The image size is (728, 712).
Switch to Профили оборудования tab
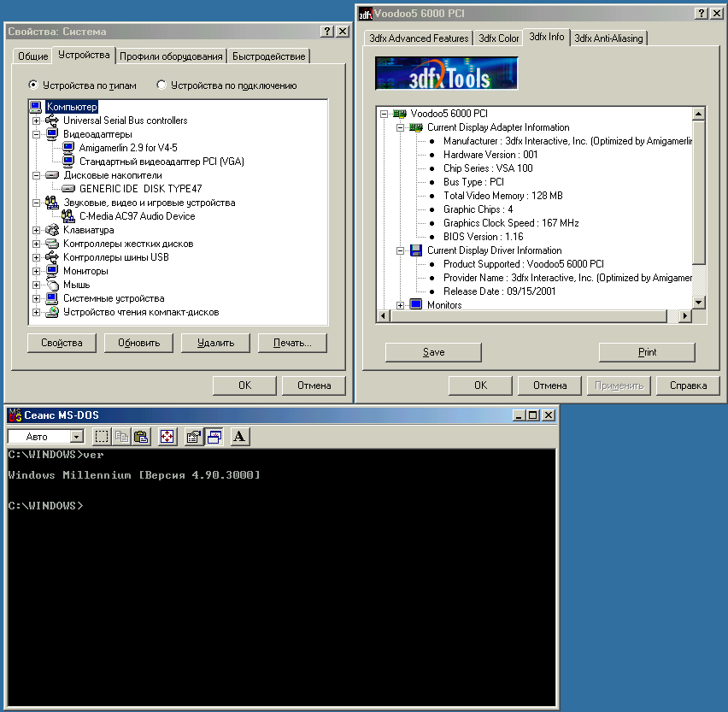coord(171,56)
